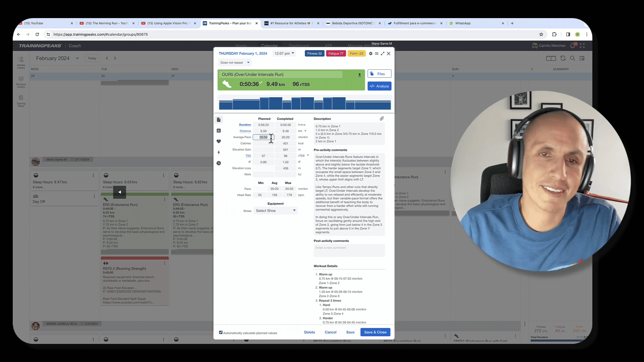The height and width of the screenshot is (362, 644).
Task: Open options menu on Day Off card
Action: tap(94, 196)
